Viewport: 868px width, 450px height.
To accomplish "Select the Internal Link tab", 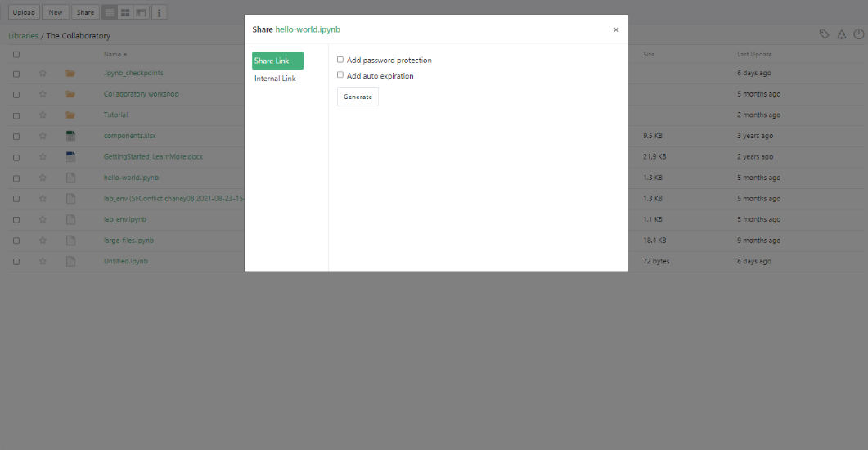I will [x=275, y=79].
